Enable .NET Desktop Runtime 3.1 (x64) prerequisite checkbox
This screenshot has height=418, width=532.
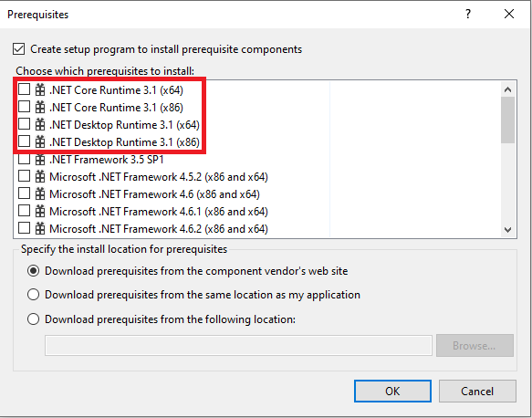(24, 124)
